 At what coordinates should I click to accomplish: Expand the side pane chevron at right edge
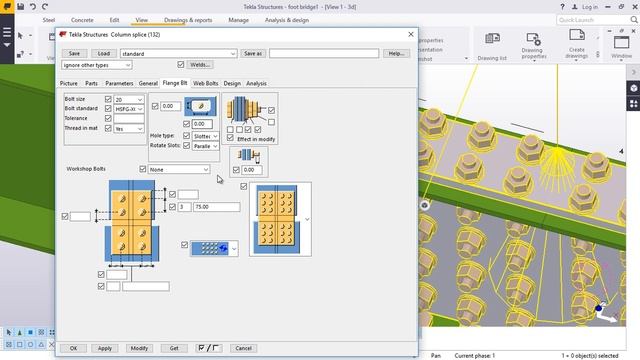pyautogui.click(x=633, y=72)
